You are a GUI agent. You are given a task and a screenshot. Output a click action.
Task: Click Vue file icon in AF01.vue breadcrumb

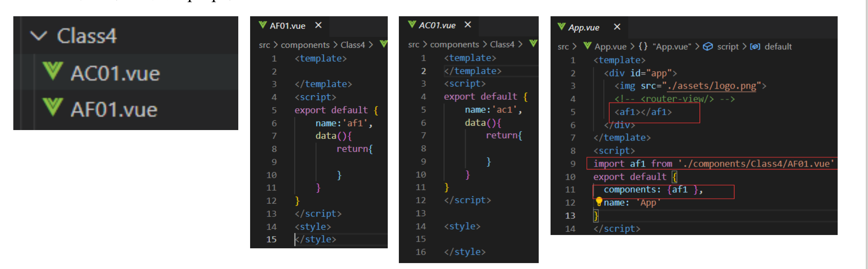coord(384,44)
